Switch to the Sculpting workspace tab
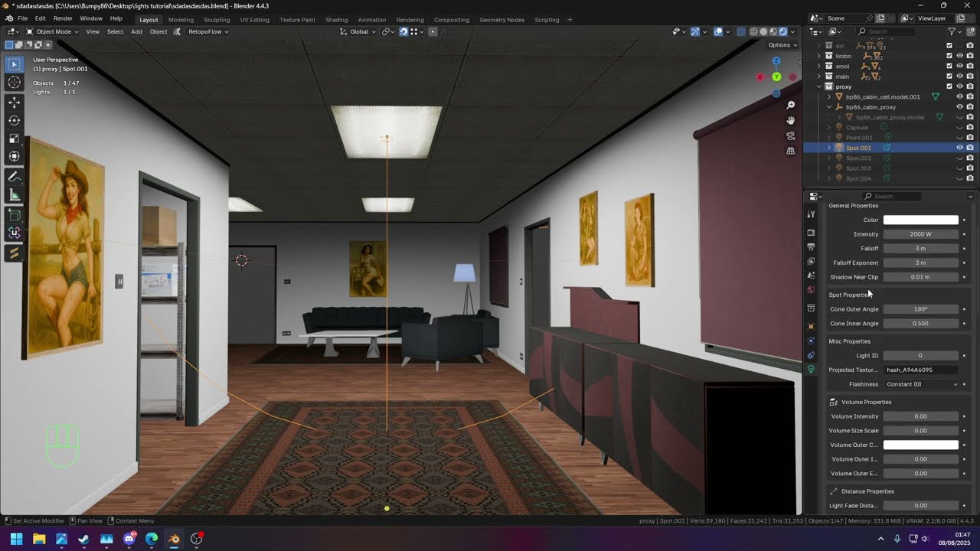 click(217, 20)
